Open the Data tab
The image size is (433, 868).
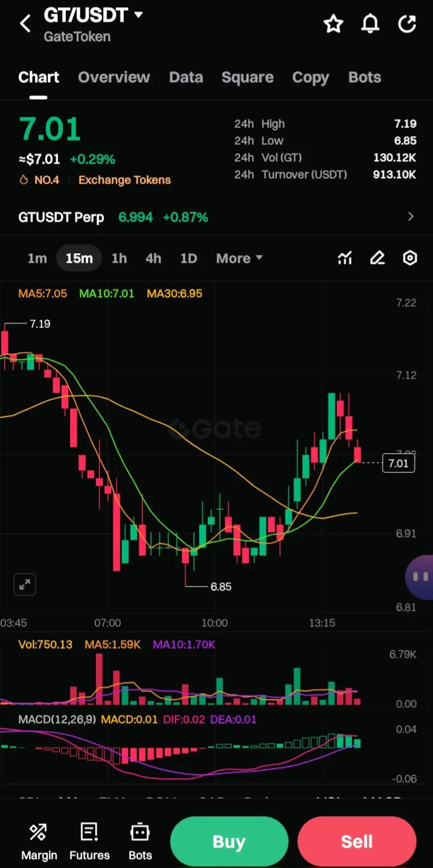click(186, 77)
